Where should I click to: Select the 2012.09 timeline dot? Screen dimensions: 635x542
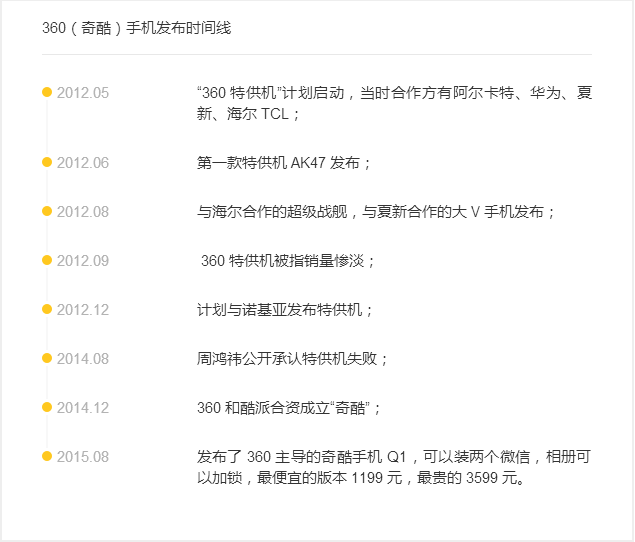[x=47, y=260]
